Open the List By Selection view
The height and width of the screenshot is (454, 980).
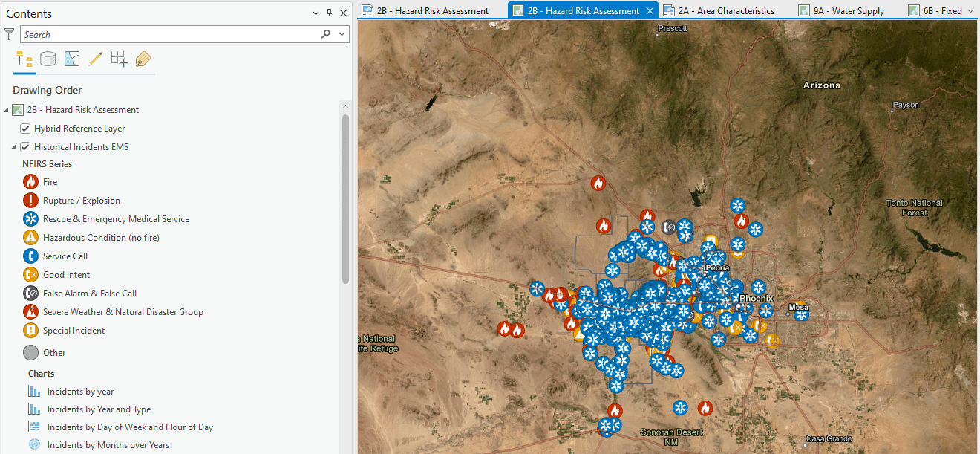pyautogui.click(x=71, y=59)
